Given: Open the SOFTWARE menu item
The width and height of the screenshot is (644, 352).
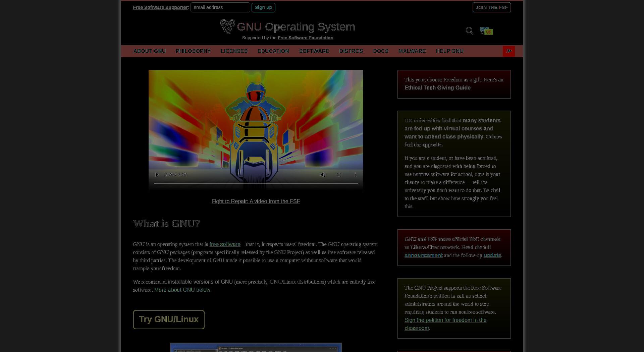Looking at the screenshot, I should [x=314, y=51].
